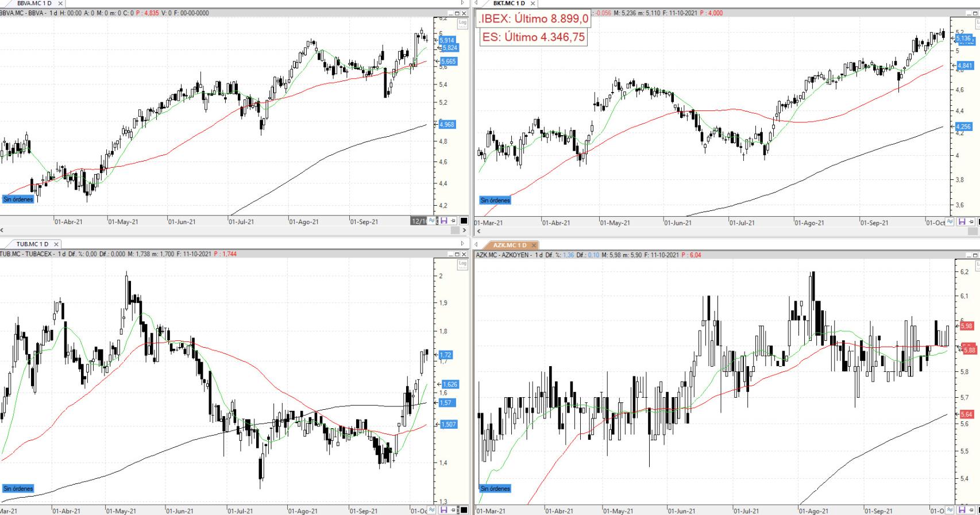This screenshot has width=980, height=515.
Task: Click the wave indicator icon in Tubacex chart
Action: pos(433,510)
